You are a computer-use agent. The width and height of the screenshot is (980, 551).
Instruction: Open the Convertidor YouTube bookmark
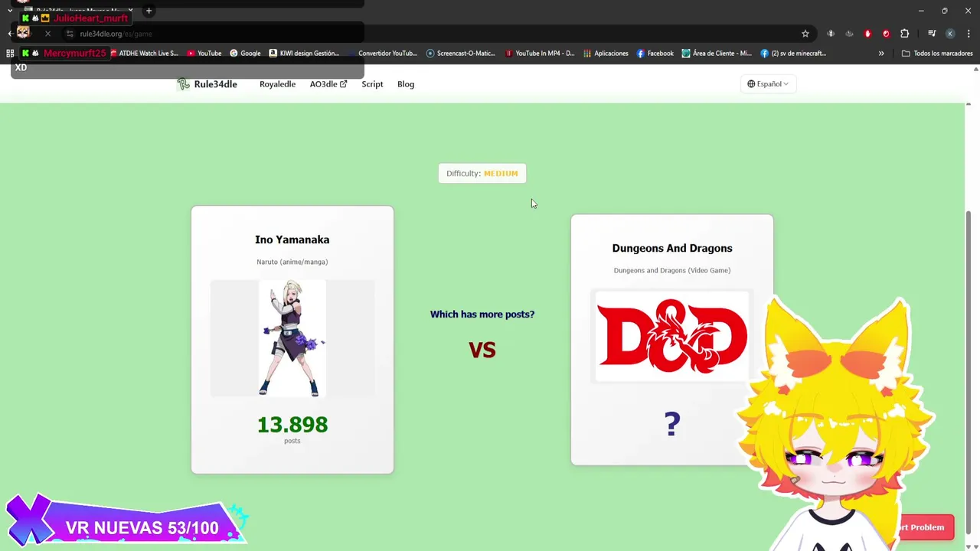point(383,54)
